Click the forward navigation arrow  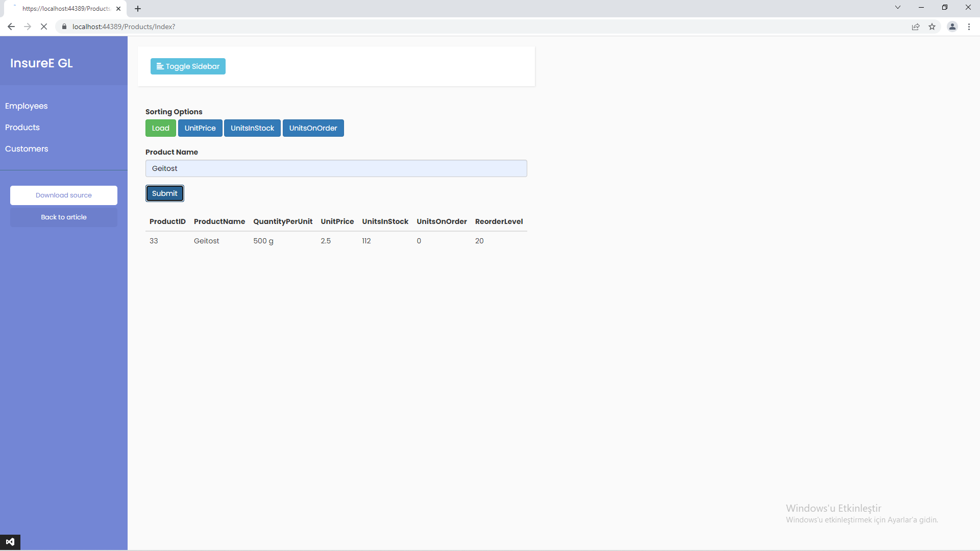tap(27, 27)
